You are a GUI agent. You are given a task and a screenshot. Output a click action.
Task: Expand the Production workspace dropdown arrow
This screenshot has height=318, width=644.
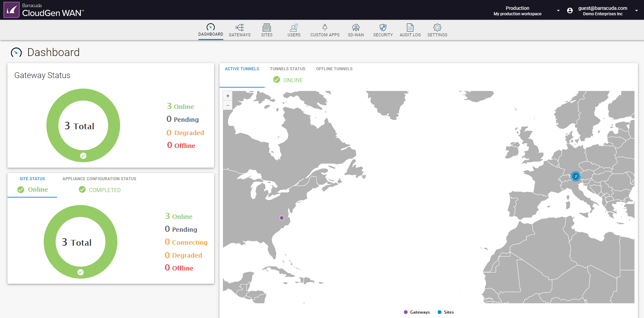click(x=558, y=11)
